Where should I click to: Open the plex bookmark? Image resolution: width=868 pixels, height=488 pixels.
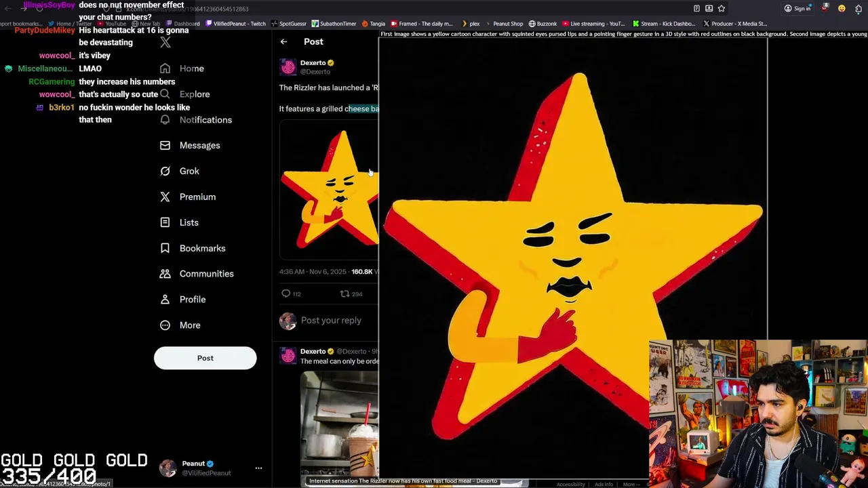coord(470,24)
